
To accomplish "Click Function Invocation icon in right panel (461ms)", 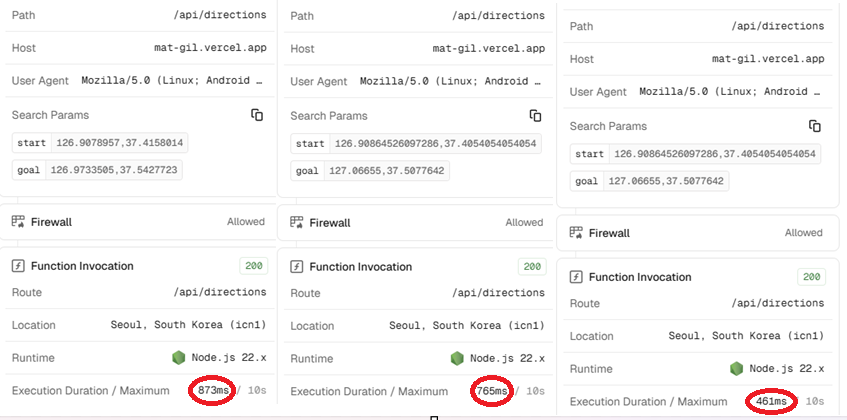I will [x=576, y=277].
